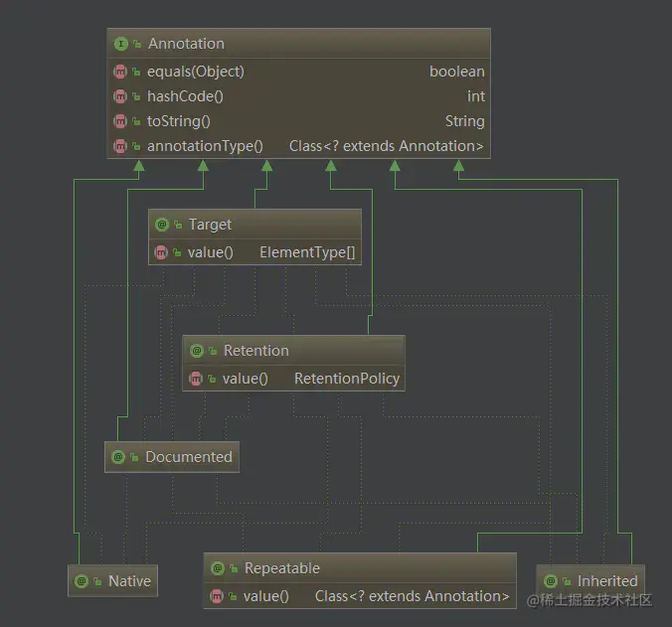672x627 pixels.
Task: Click the public visibility icon beside Target title
Action: (178, 225)
